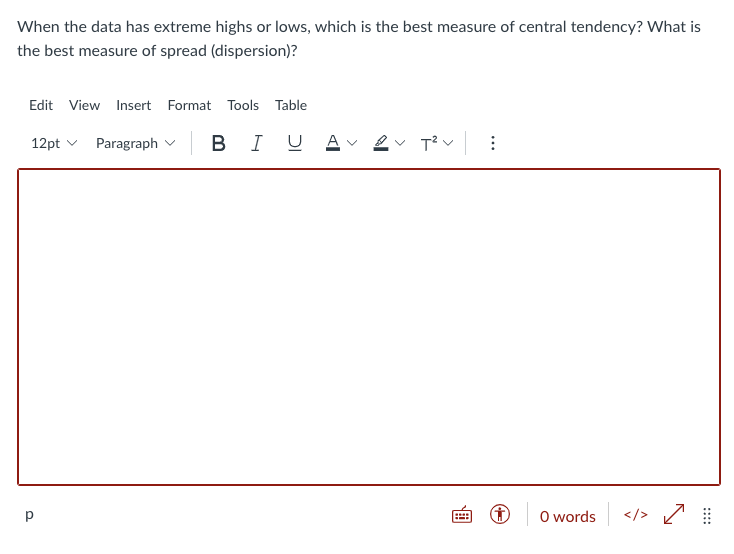This screenshot has width=734, height=554.
Task: Open the Edit menu
Action: [x=41, y=105]
